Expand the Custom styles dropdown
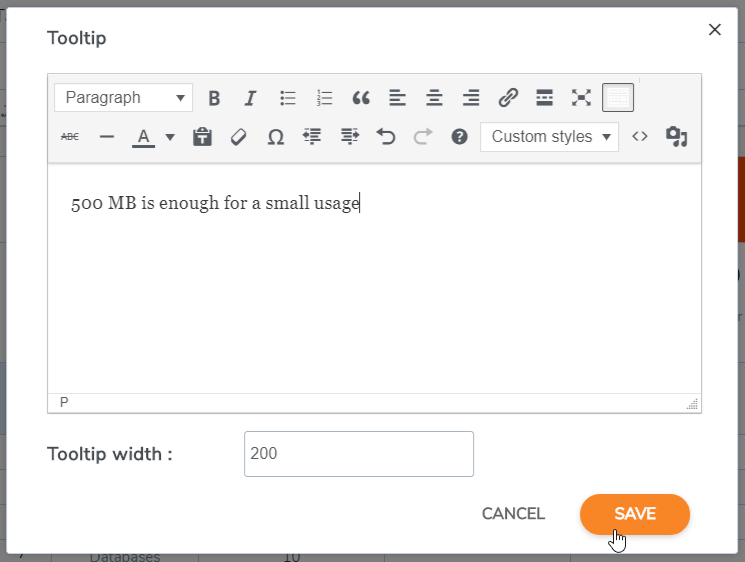This screenshot has width=745, height=562. coord(549,137)
